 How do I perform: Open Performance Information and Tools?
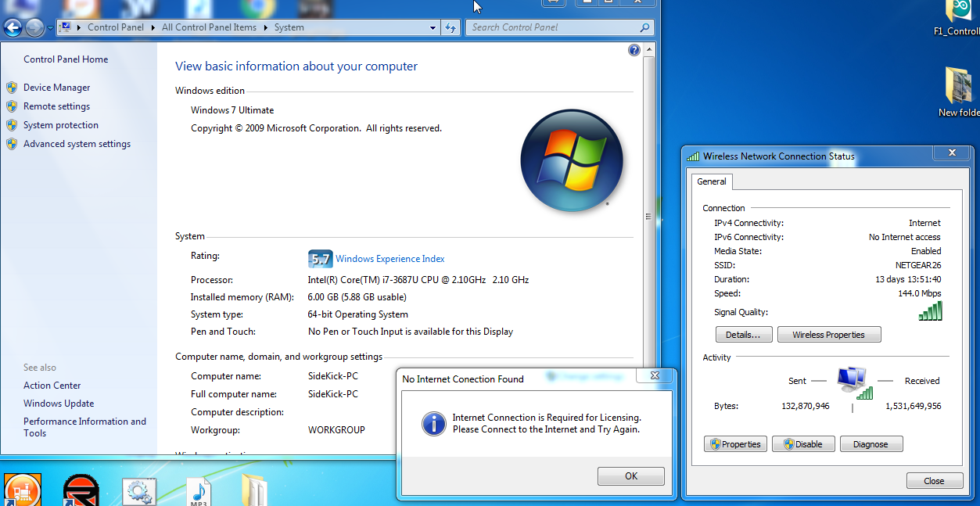pyautogui.click(x=84, y=427)
